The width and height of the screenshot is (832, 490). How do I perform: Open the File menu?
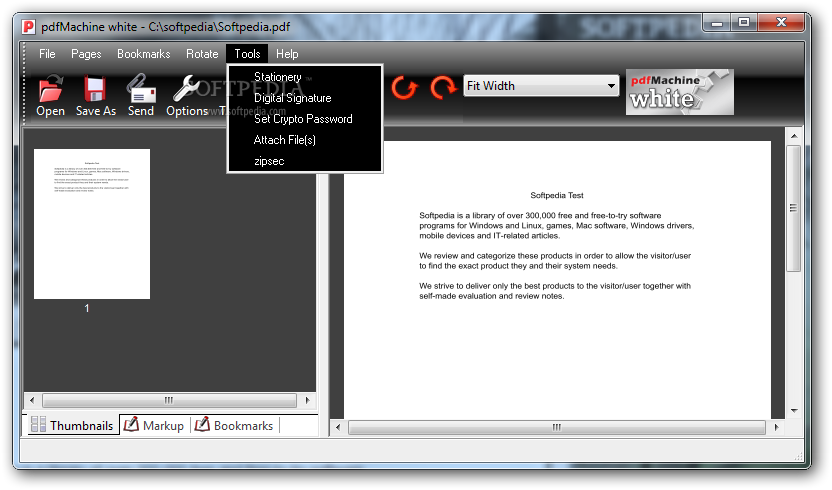coord(47,54)
